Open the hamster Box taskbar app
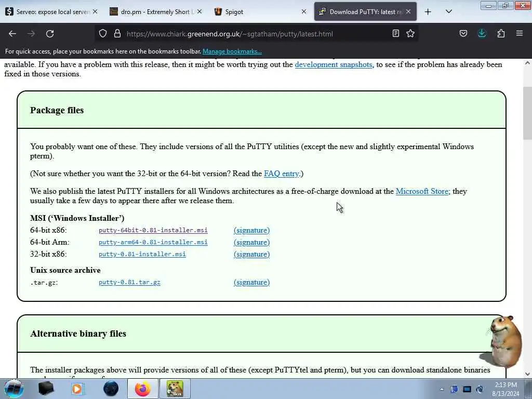 coord(175,389)
